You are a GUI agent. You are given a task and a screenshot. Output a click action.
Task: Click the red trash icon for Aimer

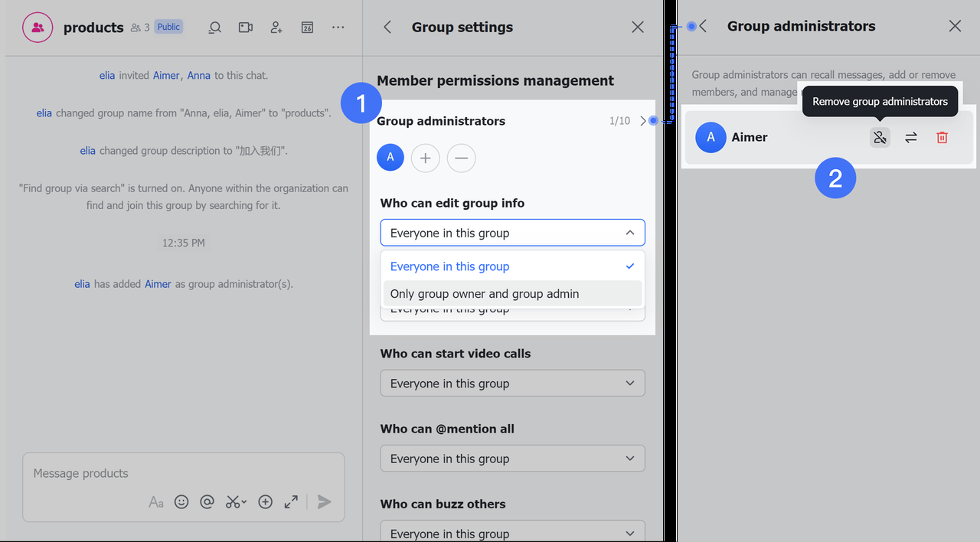coord(942,138)
